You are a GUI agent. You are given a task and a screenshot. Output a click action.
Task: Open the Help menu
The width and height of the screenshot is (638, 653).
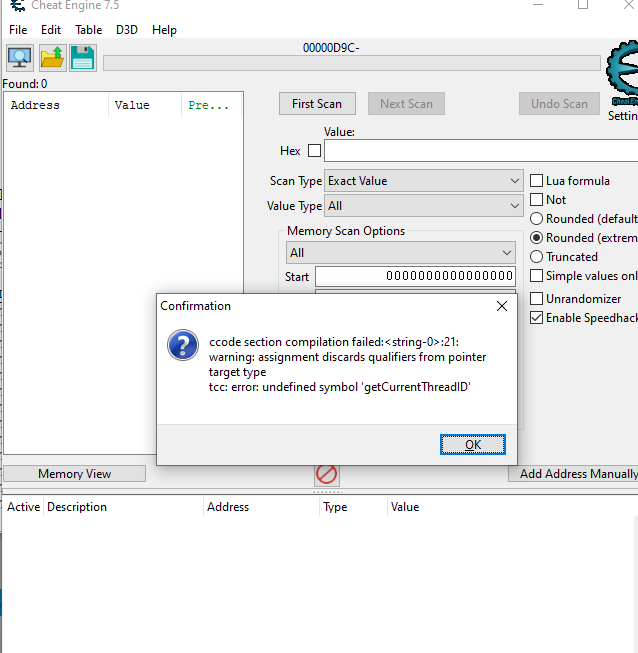tap(164, 30)
